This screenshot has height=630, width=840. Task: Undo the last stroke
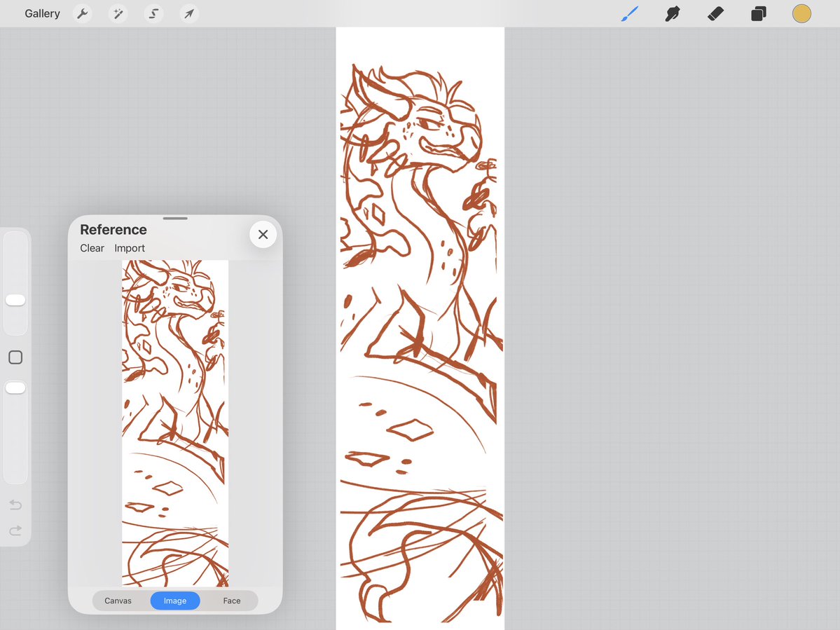(15, 504)
